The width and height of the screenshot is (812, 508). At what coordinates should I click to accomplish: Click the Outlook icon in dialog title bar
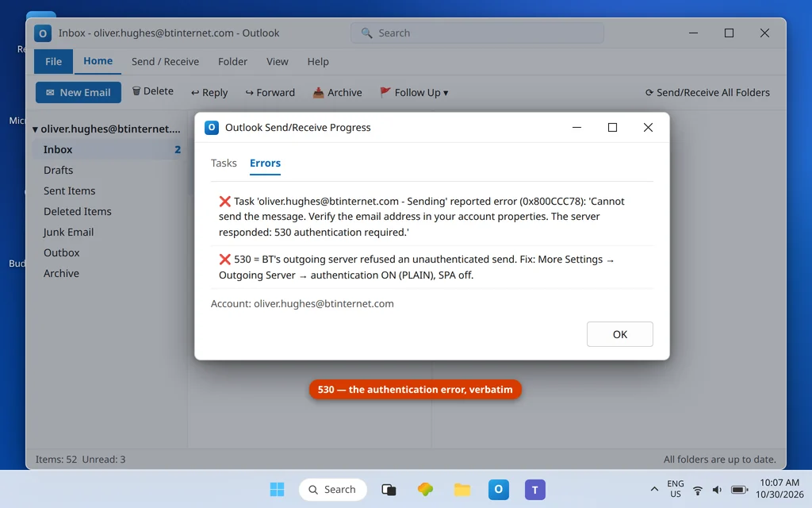211,128
